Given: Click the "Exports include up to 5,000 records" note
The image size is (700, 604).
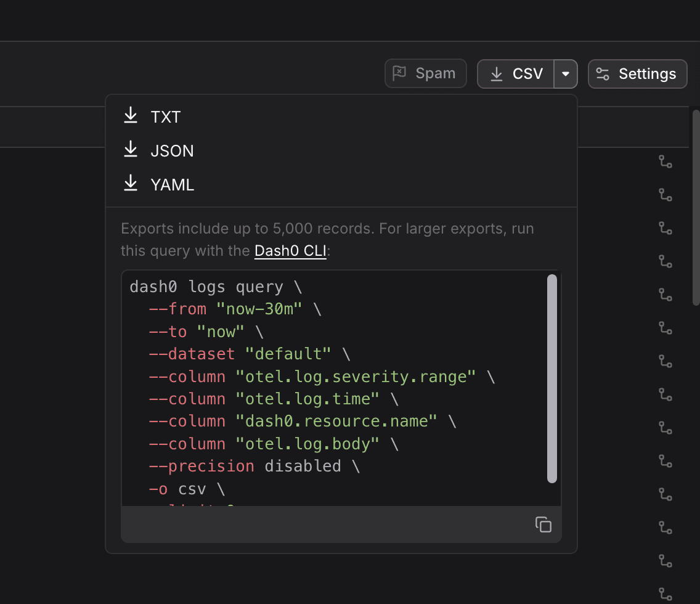Looking at the screenshot, I should click(327, 240).
